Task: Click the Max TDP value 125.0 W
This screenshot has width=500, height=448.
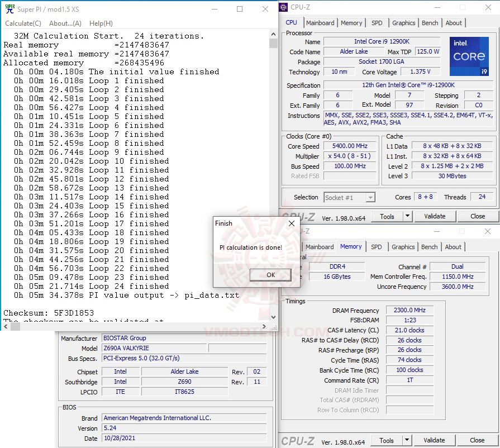Action: pyautogui.click(x=428, y=51)
